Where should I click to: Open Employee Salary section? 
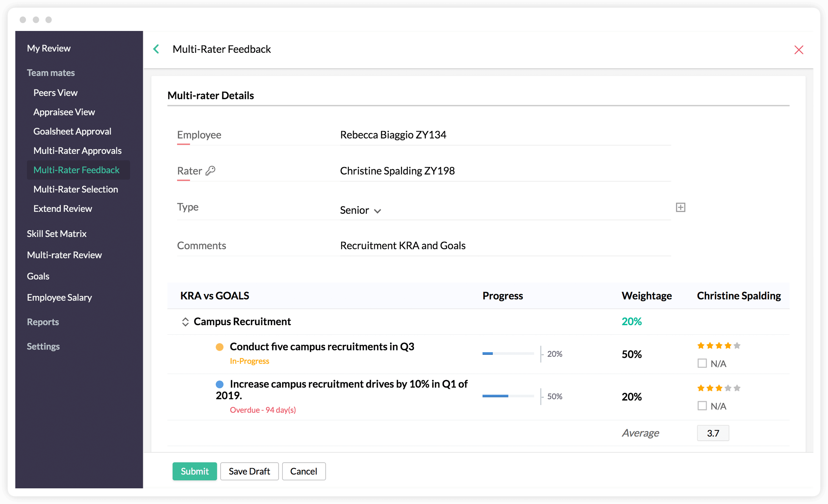59,297
